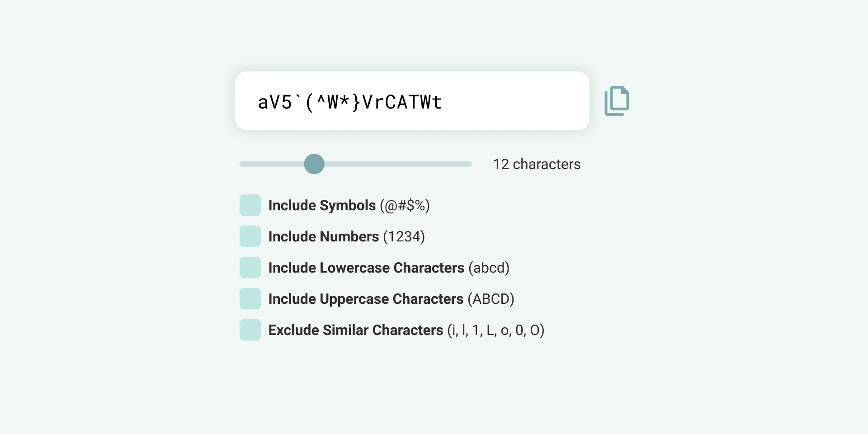Viewport: 868px width, 434px height.
Task: Turn on the Exclude Similar Characters checkbox
Action: (x=250, y=330)
